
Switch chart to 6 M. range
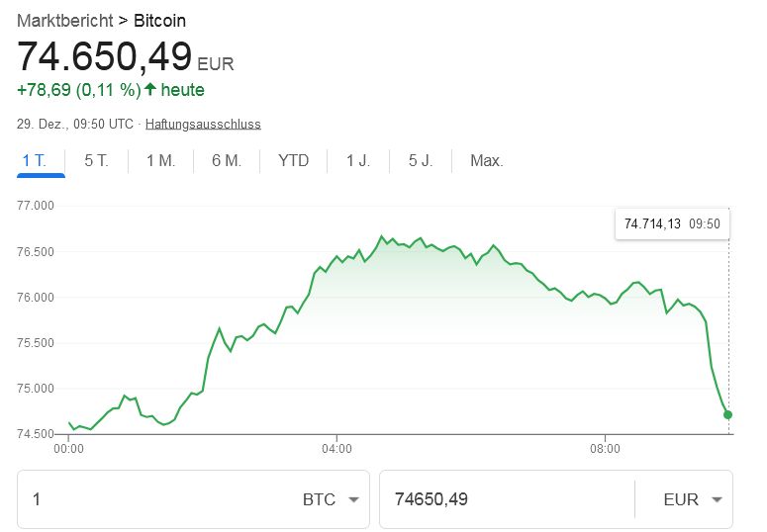[227, 161]
